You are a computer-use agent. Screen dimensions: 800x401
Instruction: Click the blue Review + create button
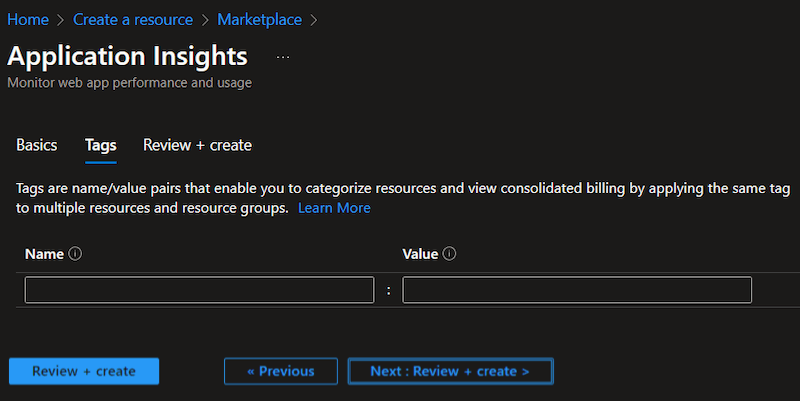pyautogui.click(x=84, y=371)
